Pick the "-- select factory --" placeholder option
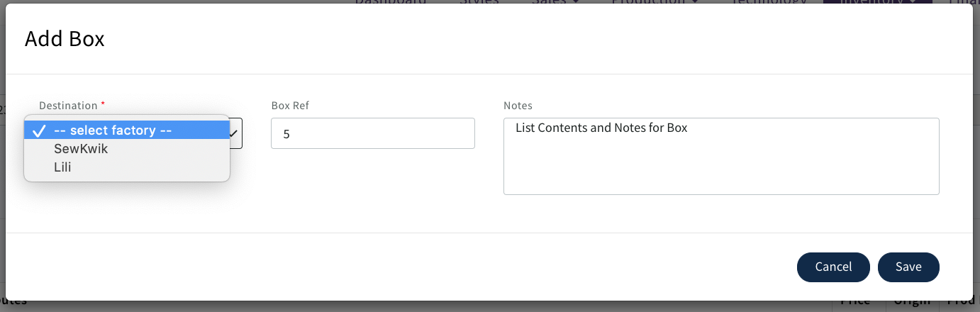The height and width of the screenshot is (312, 980). point(113,130)
